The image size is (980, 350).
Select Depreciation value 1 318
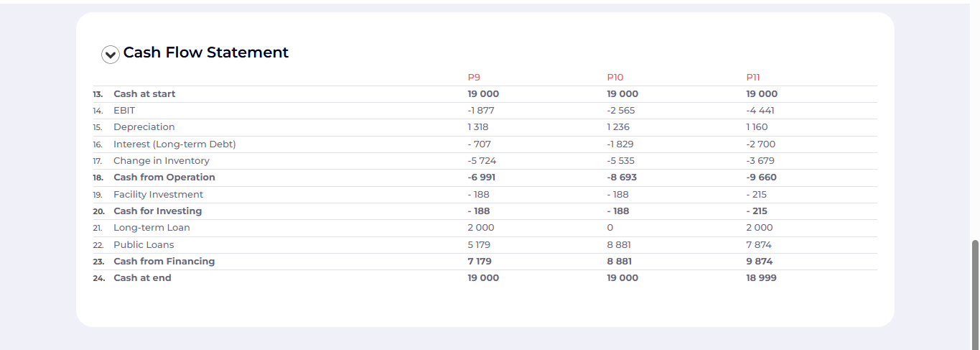pyautogui.click(x=478, y=127)
